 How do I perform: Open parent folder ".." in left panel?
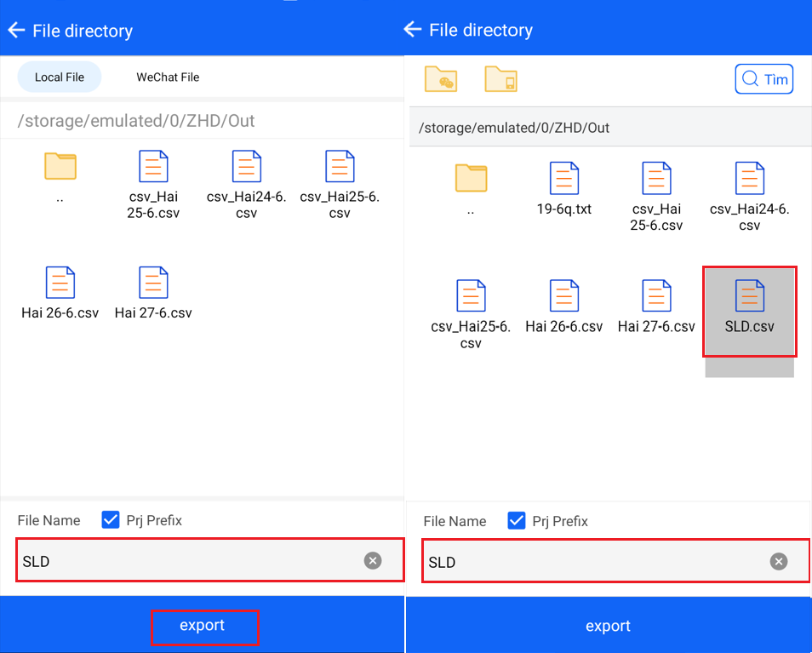(x=60, y=176)
